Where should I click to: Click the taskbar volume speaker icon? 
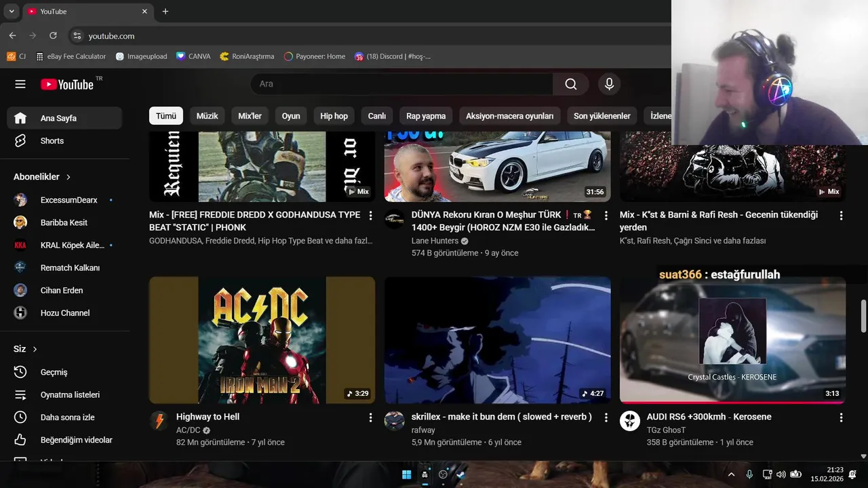781,474
